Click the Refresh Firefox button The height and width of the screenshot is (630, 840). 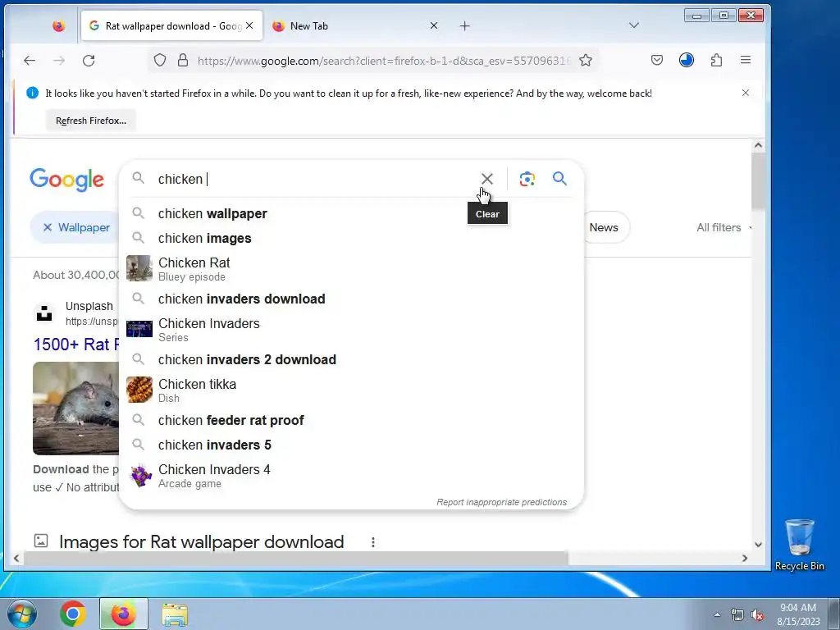pos(90,121)
